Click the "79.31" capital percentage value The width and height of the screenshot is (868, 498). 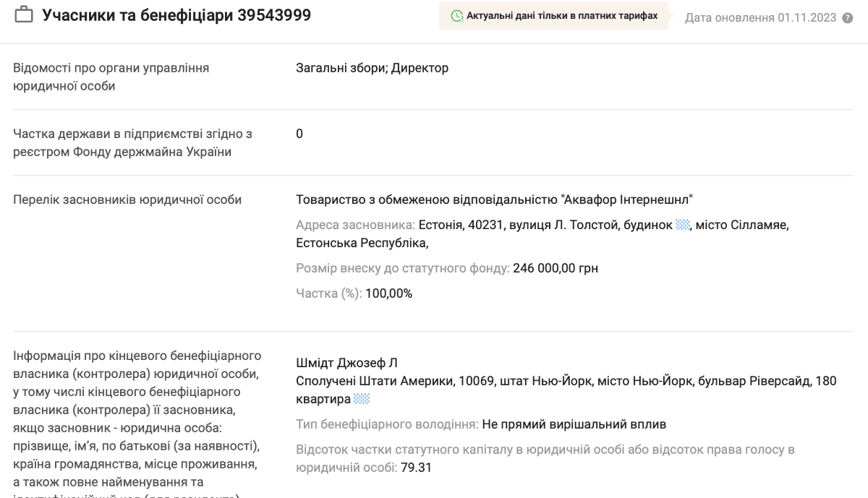(416, 468)
